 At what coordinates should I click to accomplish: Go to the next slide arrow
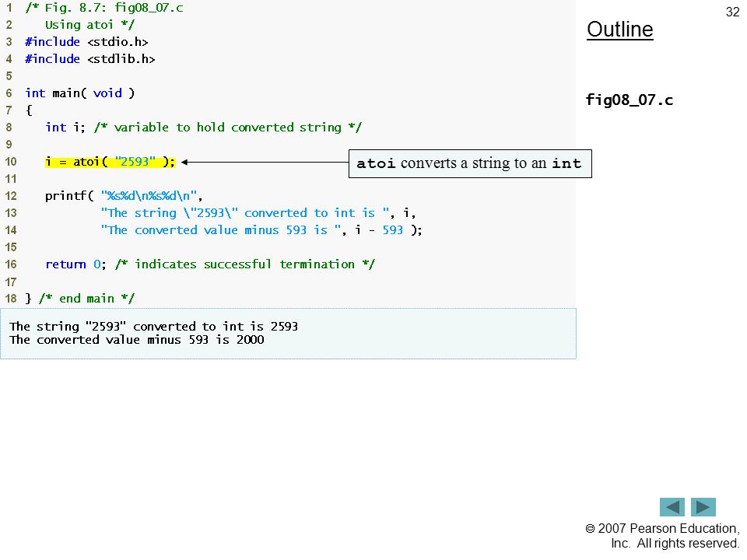[703, 506]
